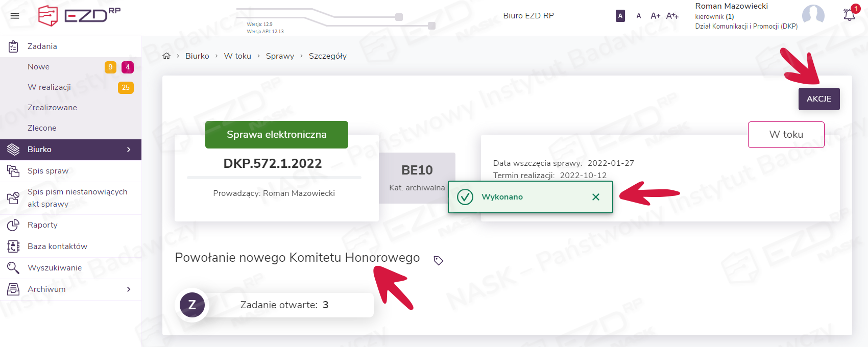Click the tag icon beside case title
Viewport: 868px width, 347px height.
tap(438, 261)
